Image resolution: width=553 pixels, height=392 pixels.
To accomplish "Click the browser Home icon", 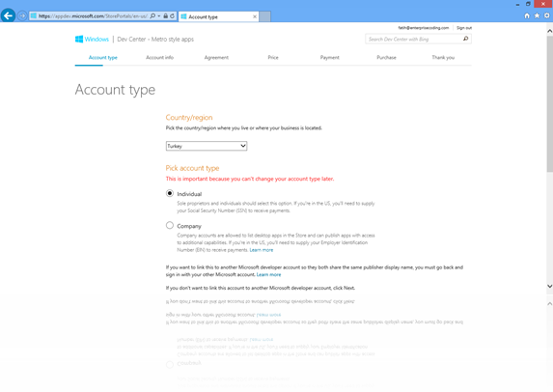I will click(x=527, y=15).
